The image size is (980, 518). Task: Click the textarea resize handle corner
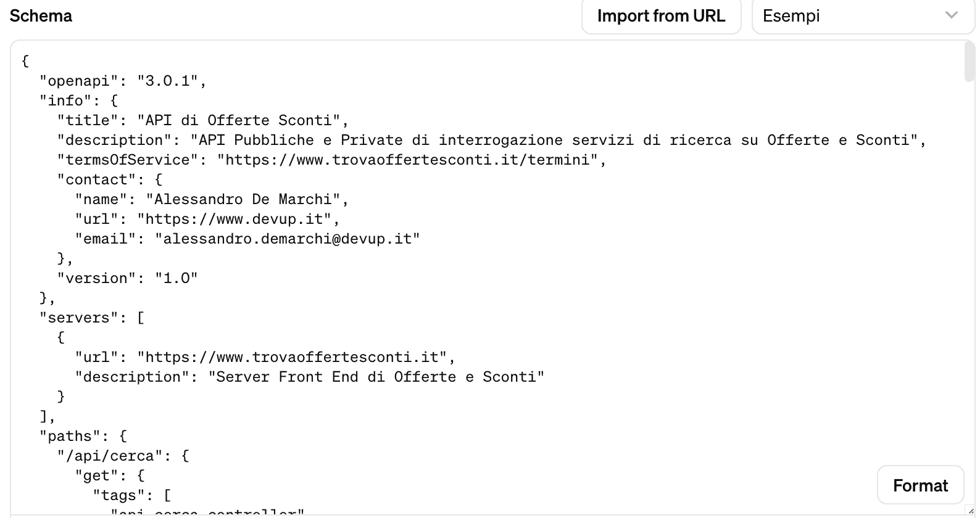(x=971, y=511)
